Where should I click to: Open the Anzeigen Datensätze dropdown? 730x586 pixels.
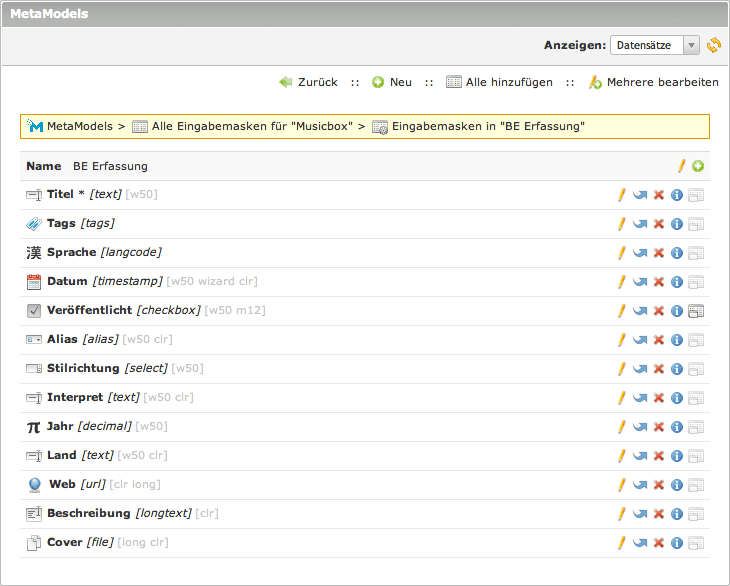click(x=655, y=45)
